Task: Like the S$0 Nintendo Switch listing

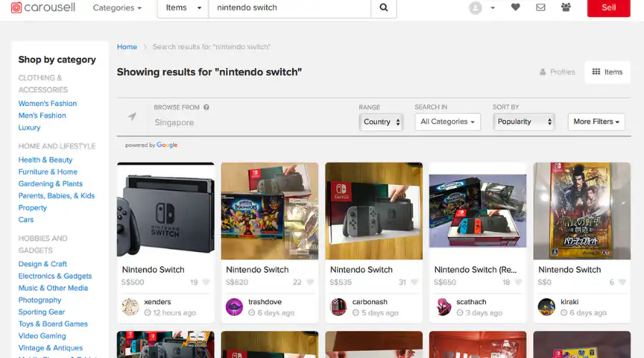Action: pyautogui.click(x=623, y=282)
